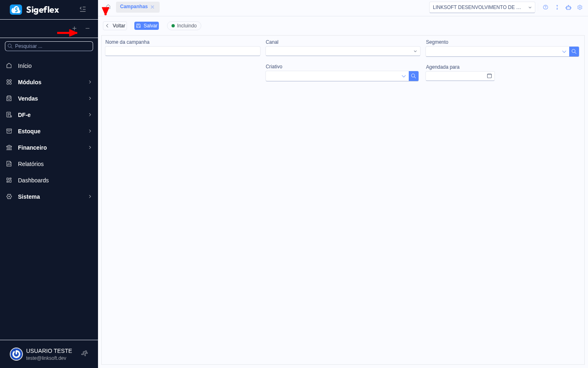Click the minus icon to collapse all menus
Image resolution: width=588 pixels, height=368 pixels.
click(87, 28)
